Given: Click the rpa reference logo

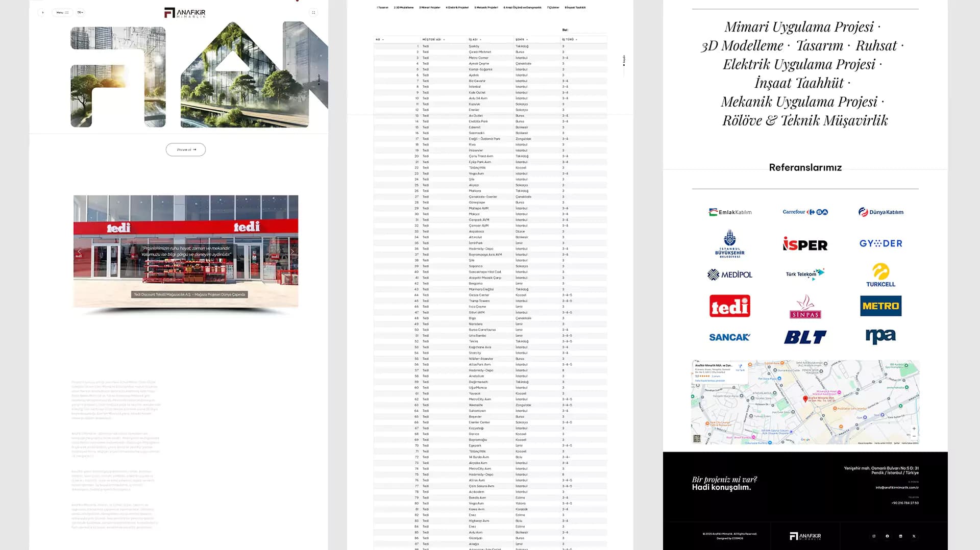Looking at the screenshot, I should pyautogui.click(x=881, y=336).
